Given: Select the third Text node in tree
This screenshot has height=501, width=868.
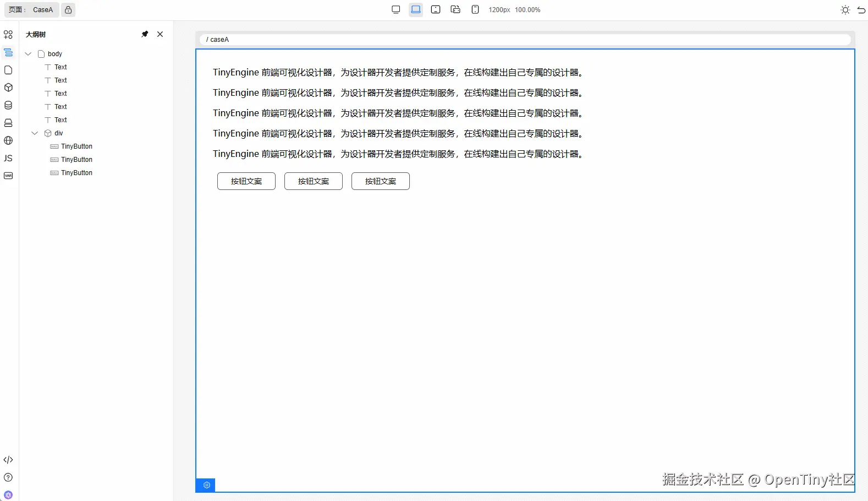Looking at the screenshot, I should click(61, 94).
